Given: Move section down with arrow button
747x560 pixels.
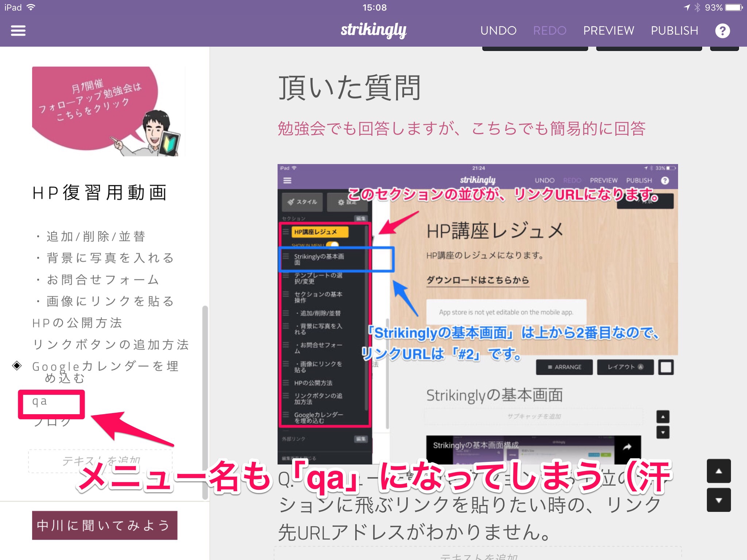Looking at the screenshot, I should (x=719, y=500).
